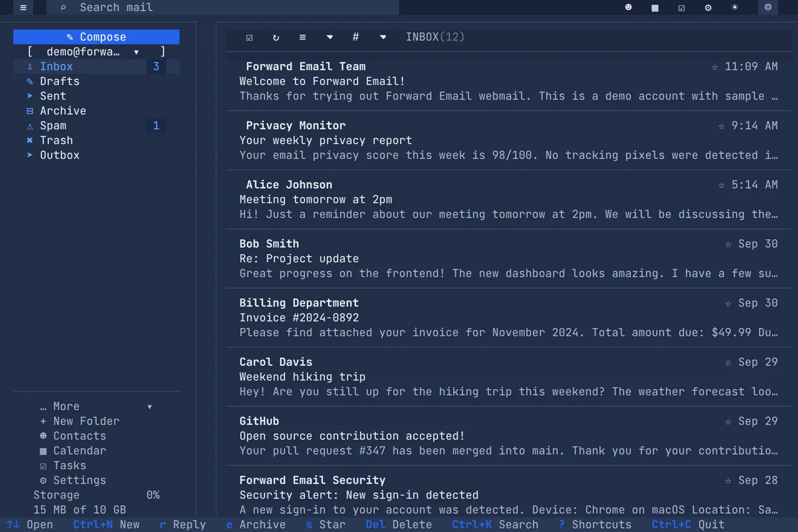Open Carol Davis's Weekend hiking trip email
Screen dimensions: 798x532
pos(509,377)
